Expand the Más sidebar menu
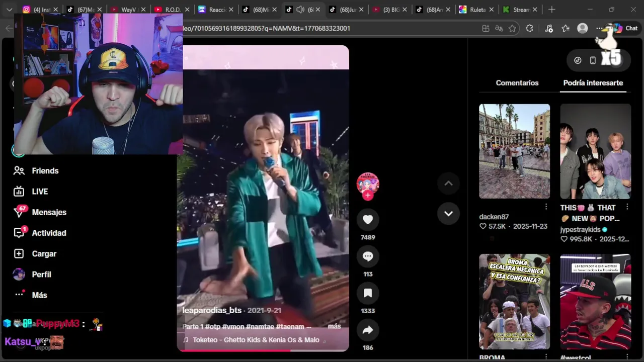This screenshot has height=362, width=644. click(39, 295)
